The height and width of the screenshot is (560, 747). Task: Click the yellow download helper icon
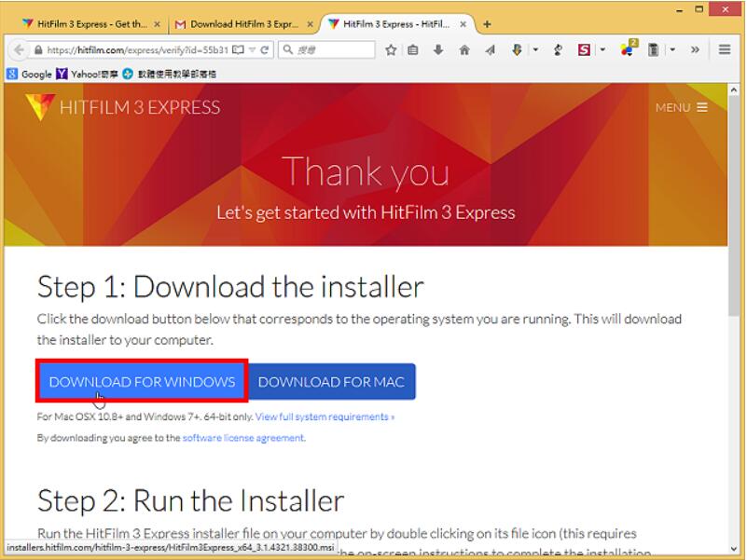tap(517, 50)
